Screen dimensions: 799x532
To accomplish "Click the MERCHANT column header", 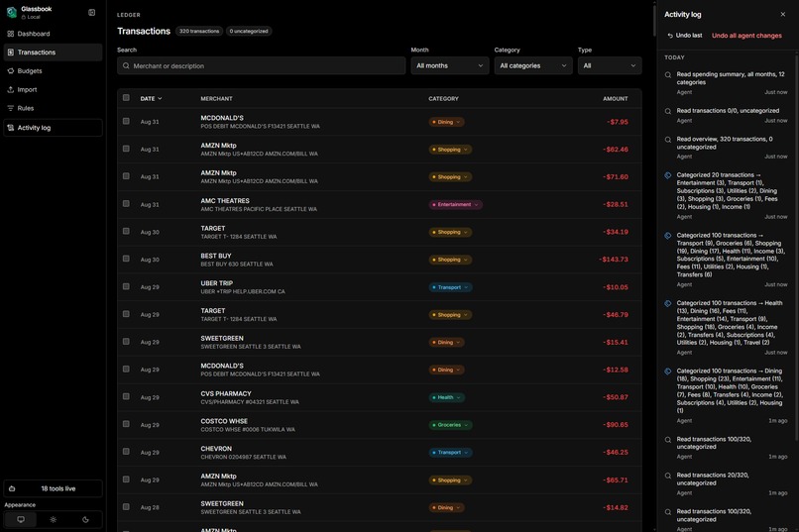I will click(216, 99).
